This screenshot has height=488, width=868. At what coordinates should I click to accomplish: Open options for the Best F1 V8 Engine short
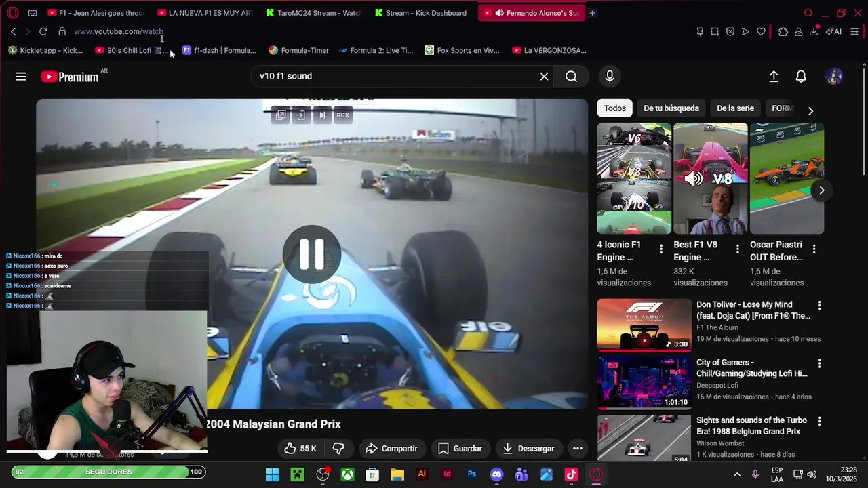pos(738,249)
